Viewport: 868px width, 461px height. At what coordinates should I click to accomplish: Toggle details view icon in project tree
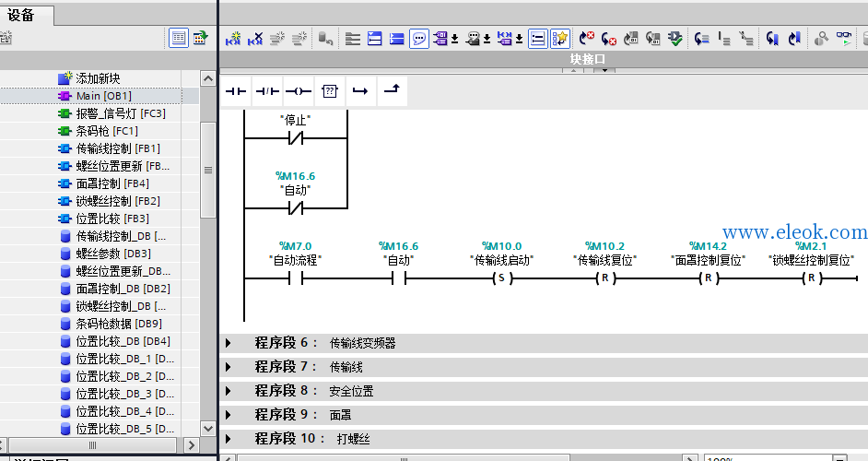tap(178, 38)
